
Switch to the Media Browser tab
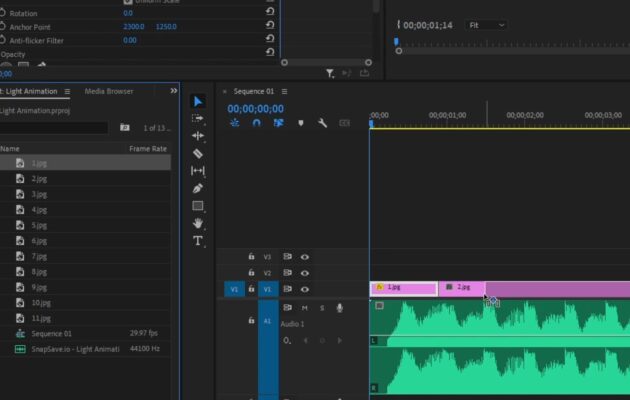click(x=109, y=91)
